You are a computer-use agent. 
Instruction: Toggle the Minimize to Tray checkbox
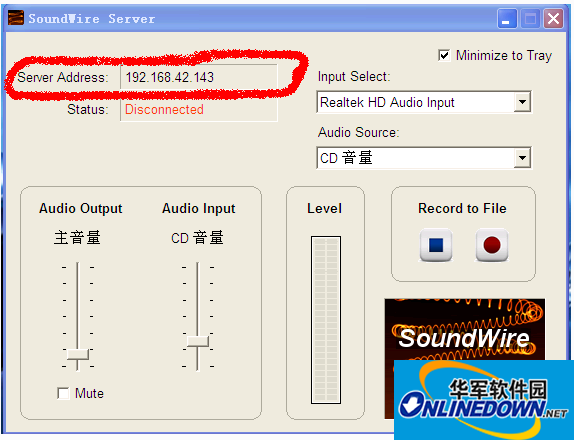pos(444,56)
